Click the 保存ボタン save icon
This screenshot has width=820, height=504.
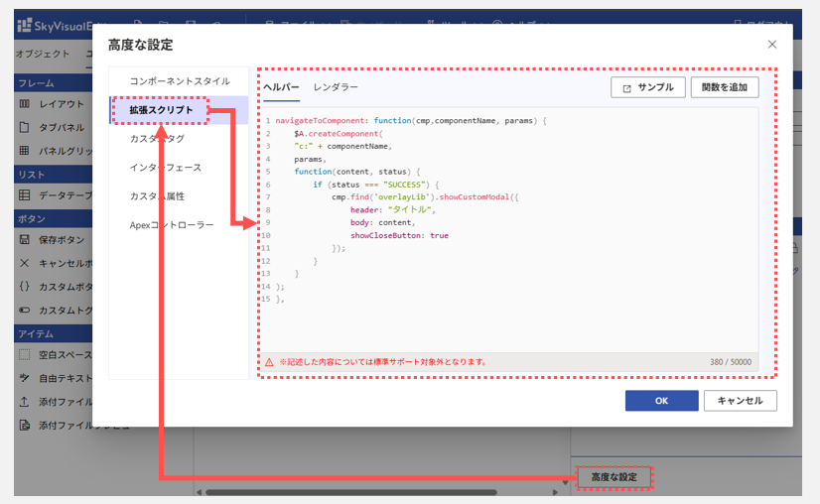tap(24, 239)
